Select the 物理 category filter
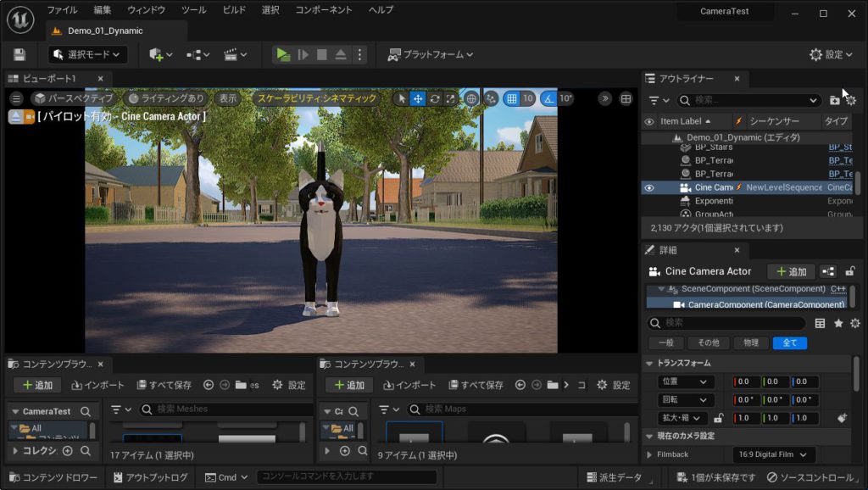This screenshot has height=490, width=868. click(x=751, y=342)
